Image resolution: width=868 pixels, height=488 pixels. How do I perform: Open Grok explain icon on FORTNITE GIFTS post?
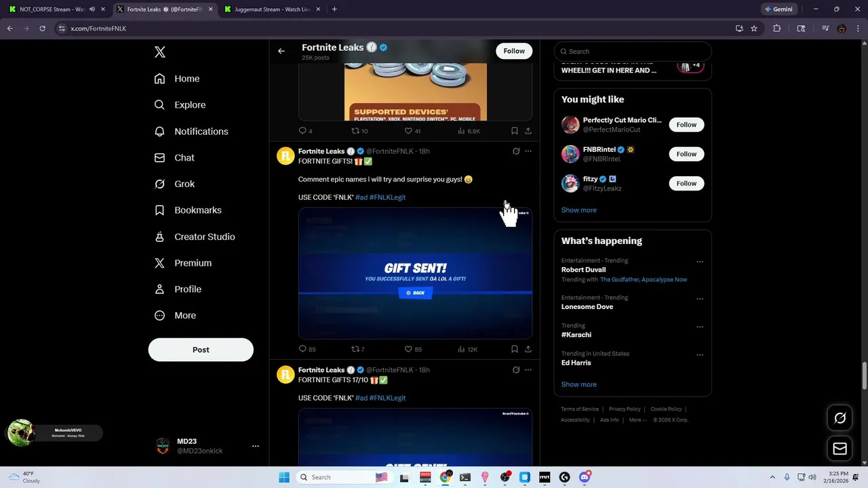[516, 151]
